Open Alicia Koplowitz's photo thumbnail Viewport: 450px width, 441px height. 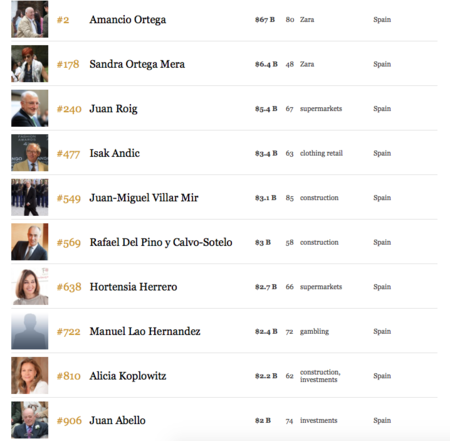(x=30, y=375)
